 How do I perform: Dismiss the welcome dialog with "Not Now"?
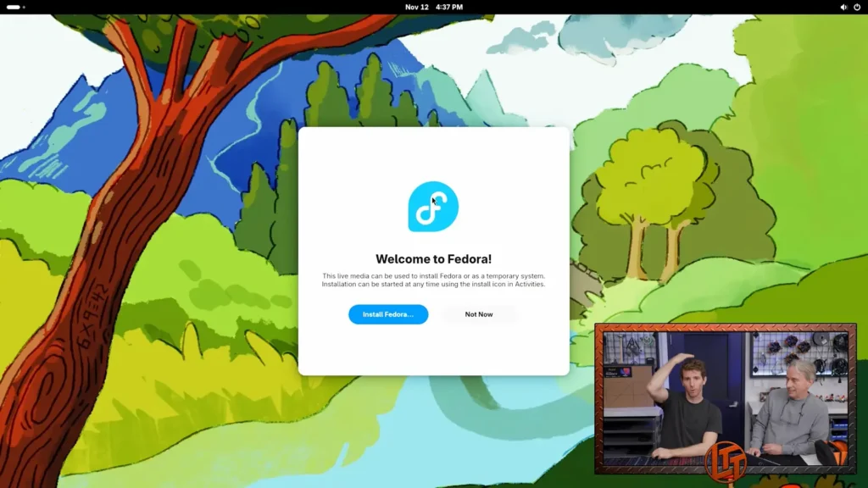pyautogui.click(x=479, y=314)
